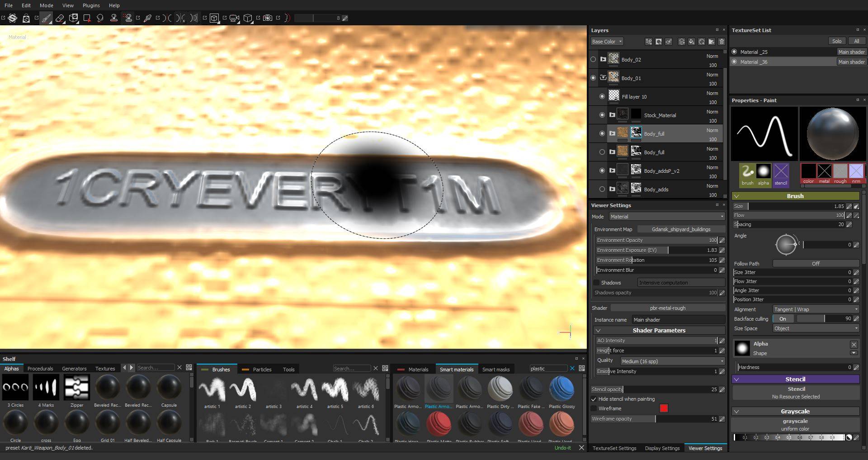Adjust the Environment Exposure (EV) slider
This screenshot has height=460, width=868.
point(657,250)
